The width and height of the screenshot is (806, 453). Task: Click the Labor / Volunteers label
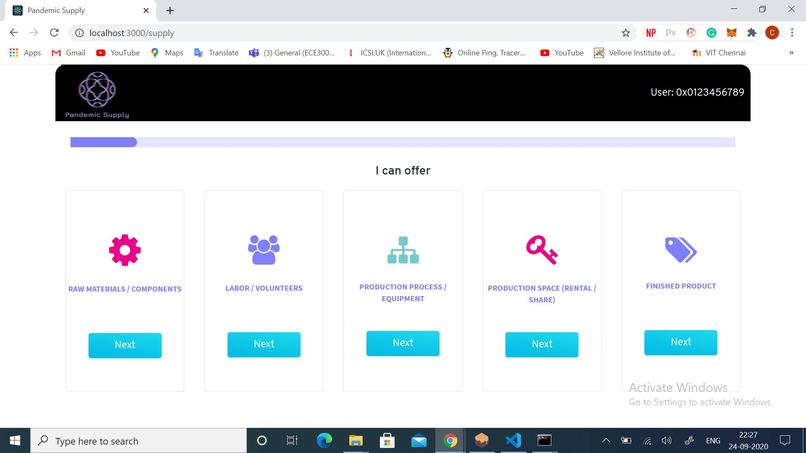click(264, 288)
